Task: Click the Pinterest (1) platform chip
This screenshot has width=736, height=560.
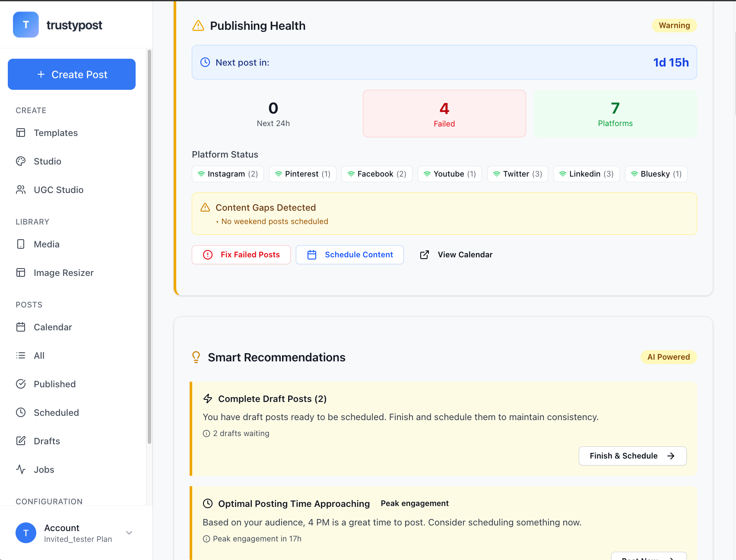Action: pyautogui.click(x=302, y=174)
